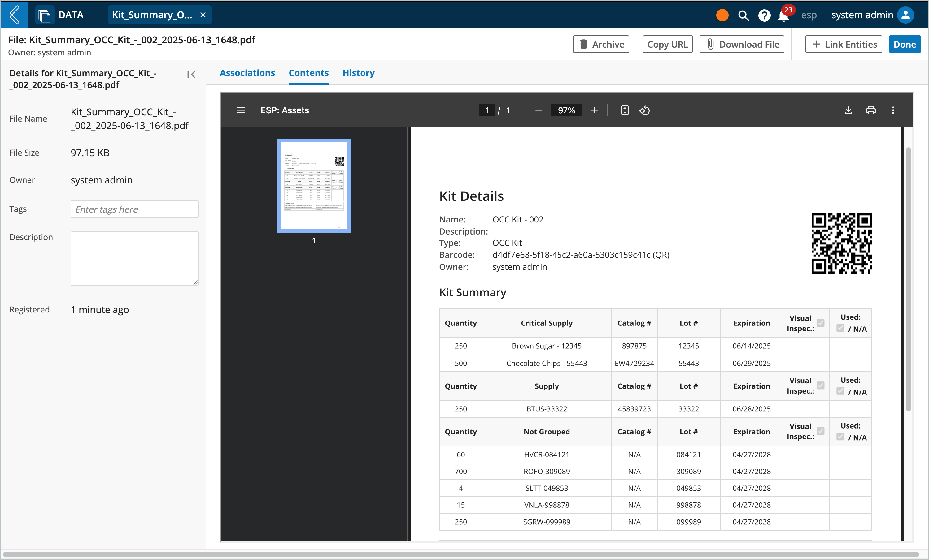Click 'SLTT-049853' table cell
Image resolution: width=929 pixels, height=560 pixels.
(x=547, y=488)
